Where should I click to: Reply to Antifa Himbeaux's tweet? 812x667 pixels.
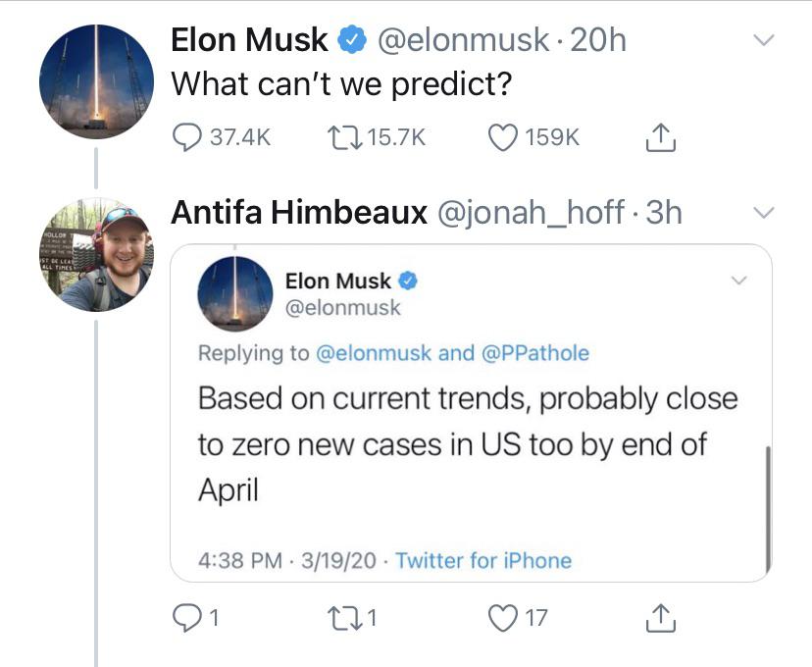coord(187,618)
